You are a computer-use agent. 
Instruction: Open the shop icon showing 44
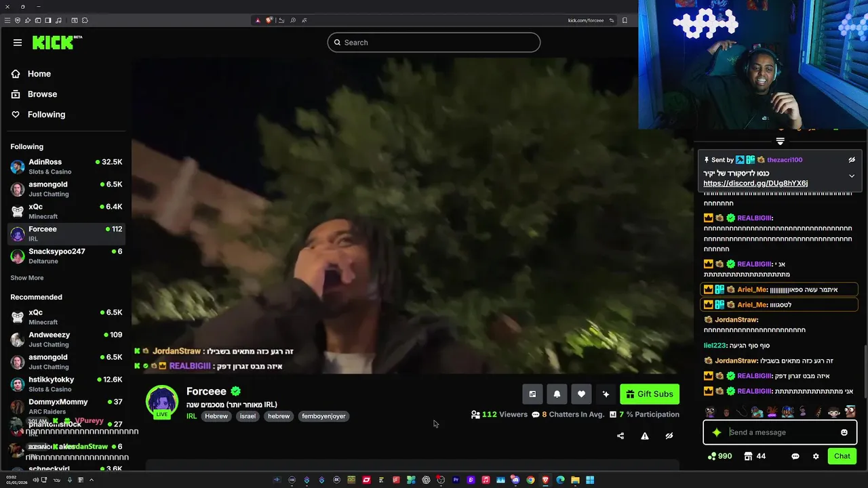755,456
